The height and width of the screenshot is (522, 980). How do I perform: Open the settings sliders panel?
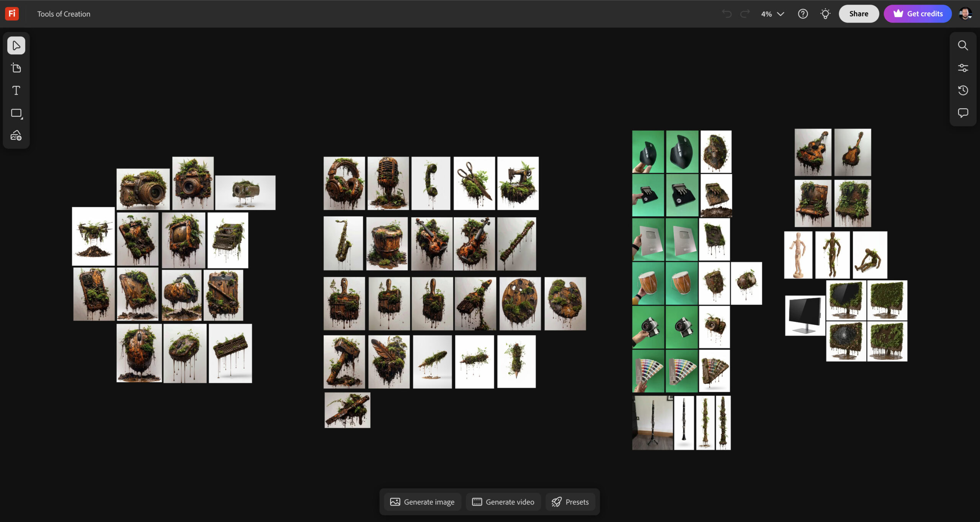pos(963,68)
